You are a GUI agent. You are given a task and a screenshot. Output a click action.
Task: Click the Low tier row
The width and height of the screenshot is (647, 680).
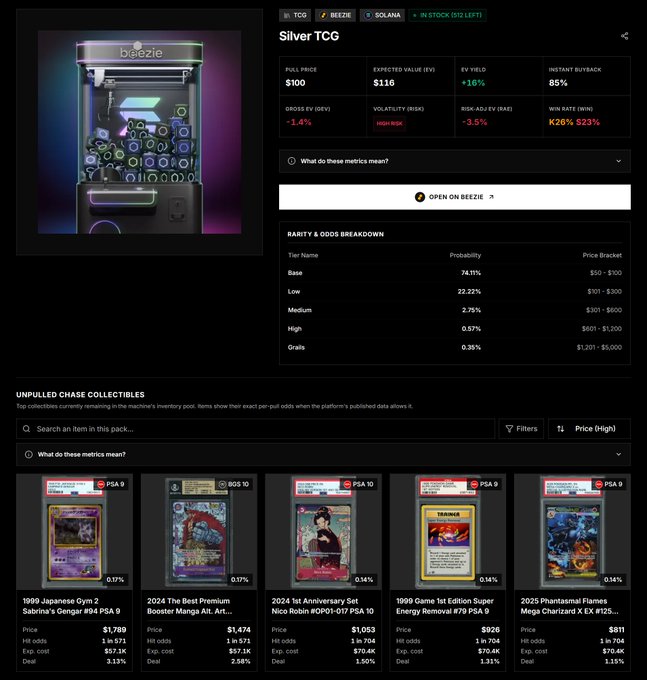pyautogui.click(x=454, y=291)
